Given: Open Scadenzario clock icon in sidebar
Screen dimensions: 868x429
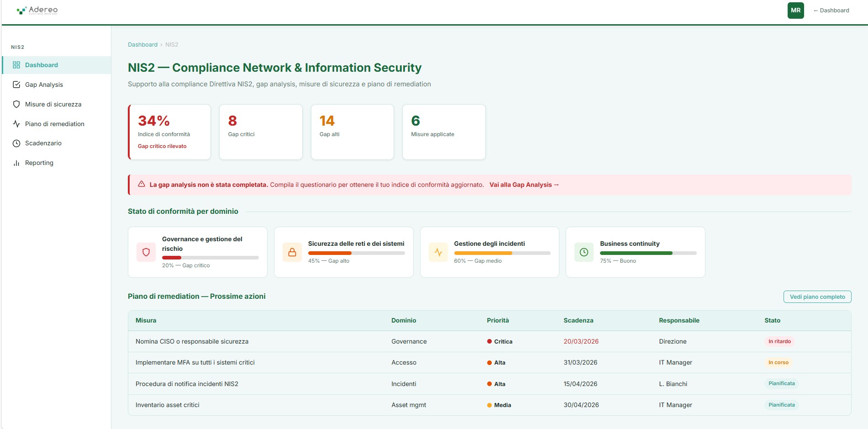Looking at the screenshot, I should (16, 143).
